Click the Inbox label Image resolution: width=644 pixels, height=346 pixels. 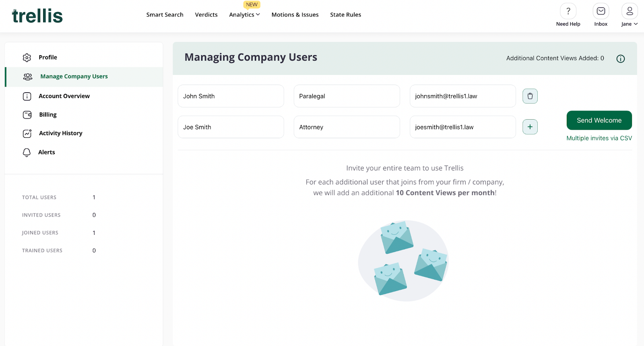tap(601, 24)
